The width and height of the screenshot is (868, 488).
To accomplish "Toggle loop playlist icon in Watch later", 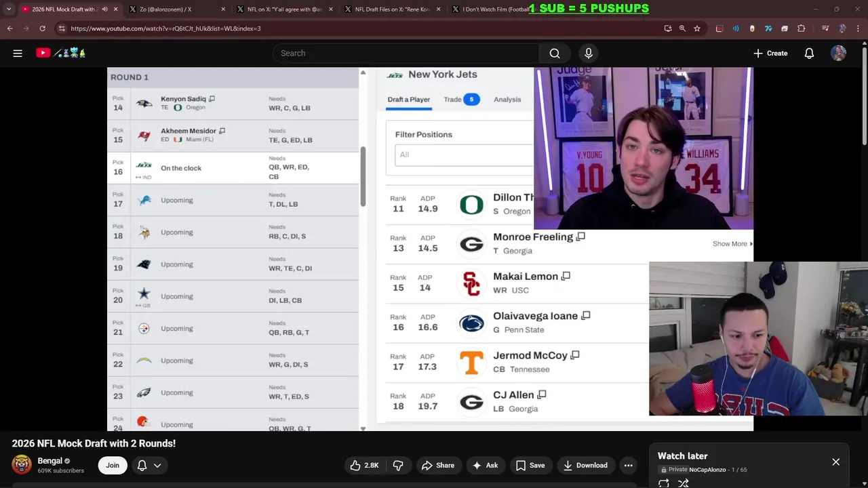I will (x=664, y=483).
